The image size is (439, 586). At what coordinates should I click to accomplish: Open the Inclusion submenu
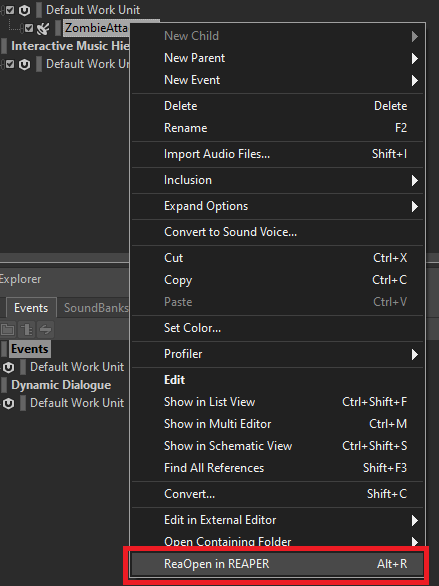(277, 180)
